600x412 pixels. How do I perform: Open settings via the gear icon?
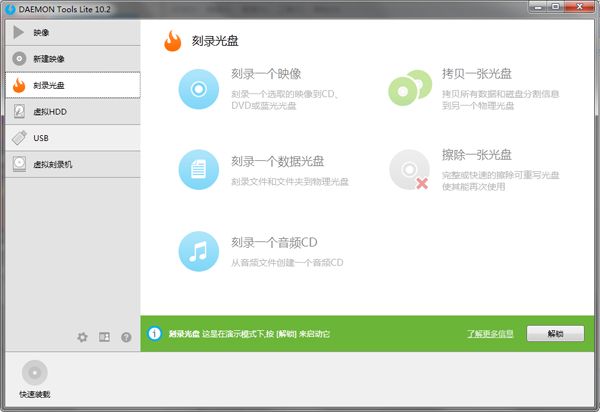tap(82, 337)
